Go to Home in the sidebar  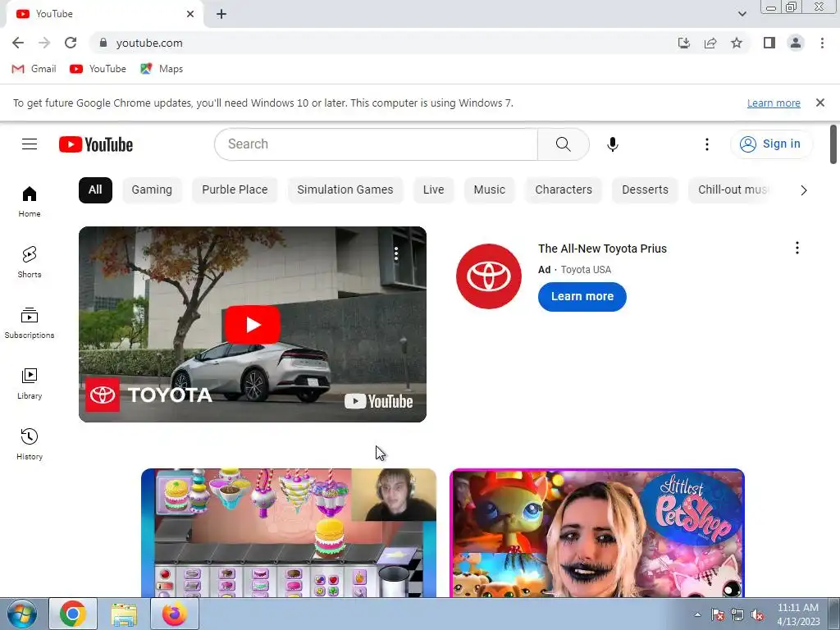click(x=30, y=202)
